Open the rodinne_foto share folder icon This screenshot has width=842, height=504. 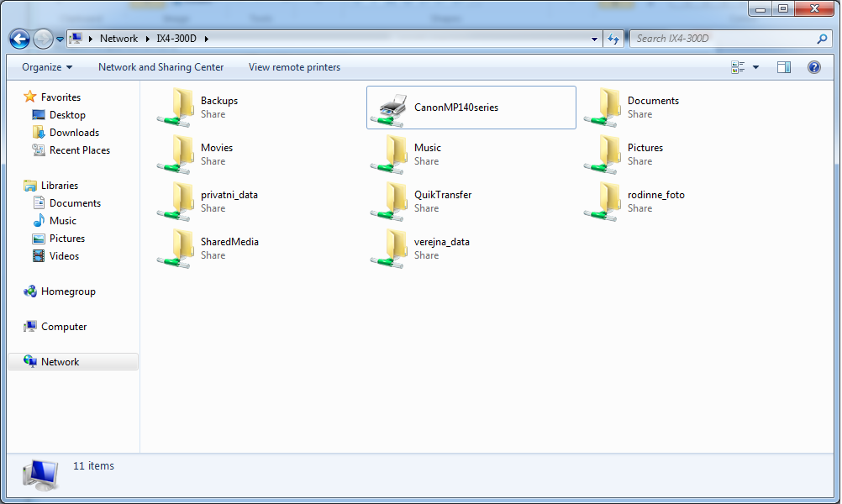604,201
